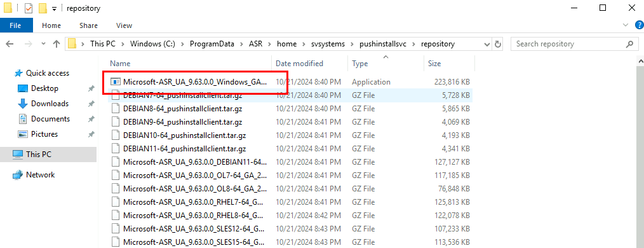Click the 223,816 KB size cell
Viewport: 644px width, 248px height.
452,82
